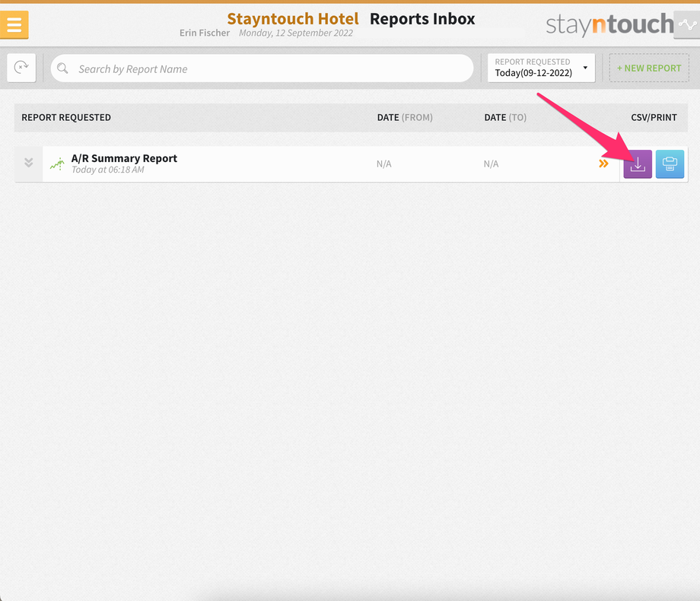The height and width of the screenshot is (601, 700).
Task: Click the orange double-arrow show report icon
Action: 603,164
